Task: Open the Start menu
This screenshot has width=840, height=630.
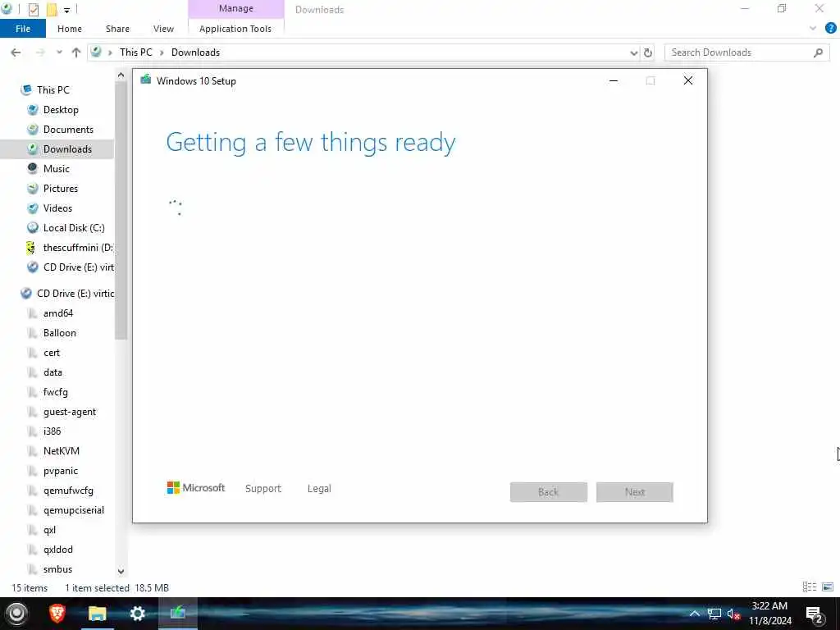Action: click(16, 614)
